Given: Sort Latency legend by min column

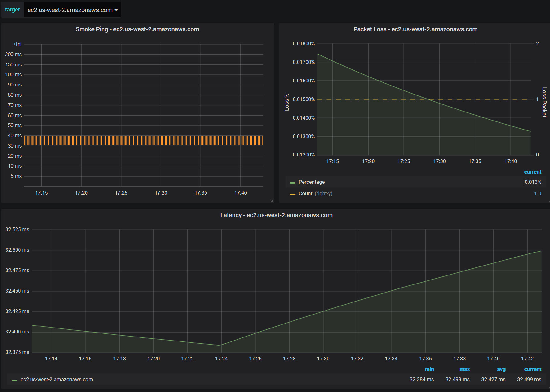Looking at the screenshot, I should tap(429, 369).
